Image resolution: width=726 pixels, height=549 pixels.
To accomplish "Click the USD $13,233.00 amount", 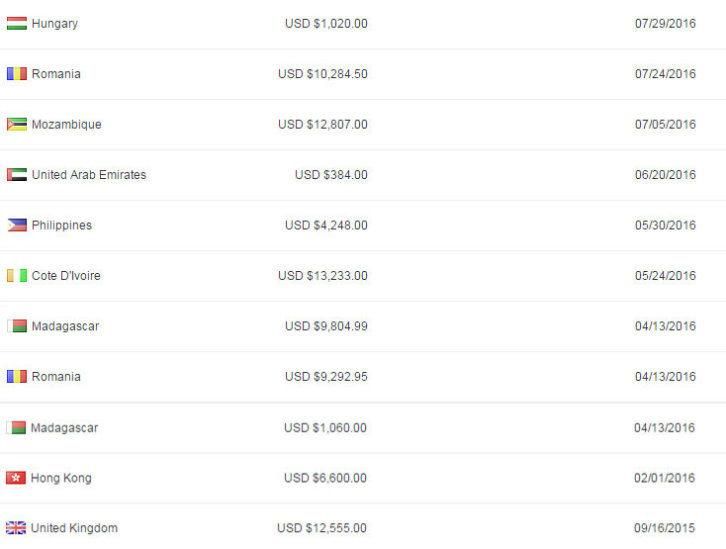I will (x=323, y=276).
